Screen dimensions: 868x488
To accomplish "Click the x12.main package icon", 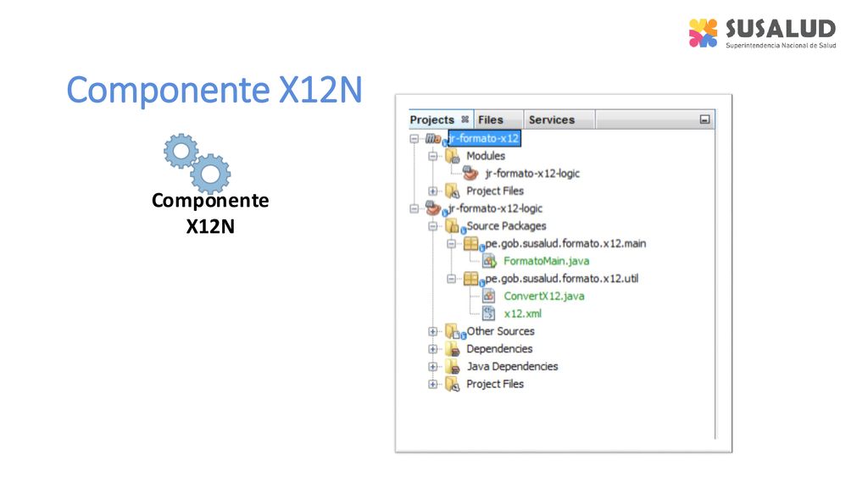I will point(470,243).
